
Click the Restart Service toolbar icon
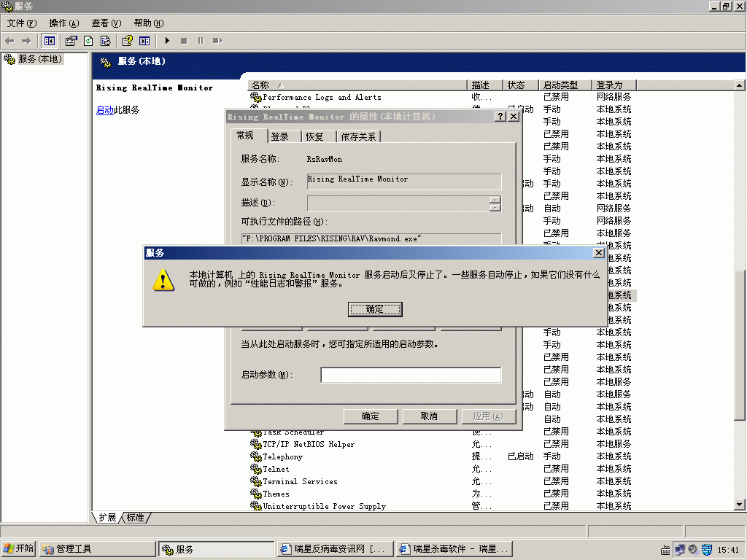[217, 41]
